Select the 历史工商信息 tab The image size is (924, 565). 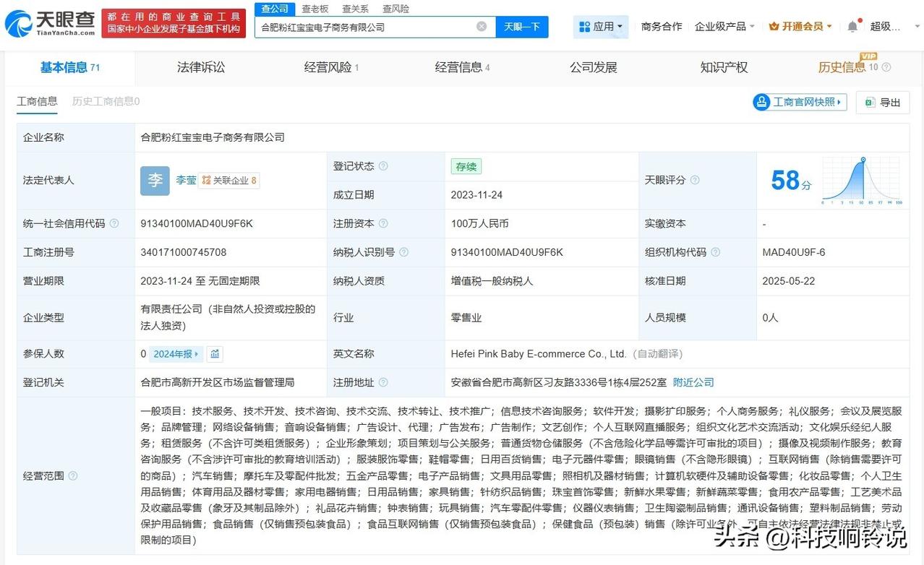(105, 101)
